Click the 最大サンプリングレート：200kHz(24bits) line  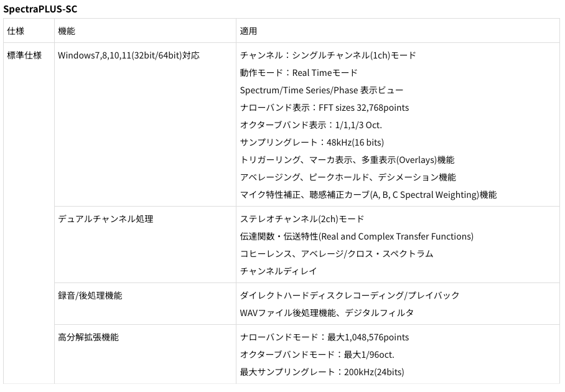click(x=322, y=372)
